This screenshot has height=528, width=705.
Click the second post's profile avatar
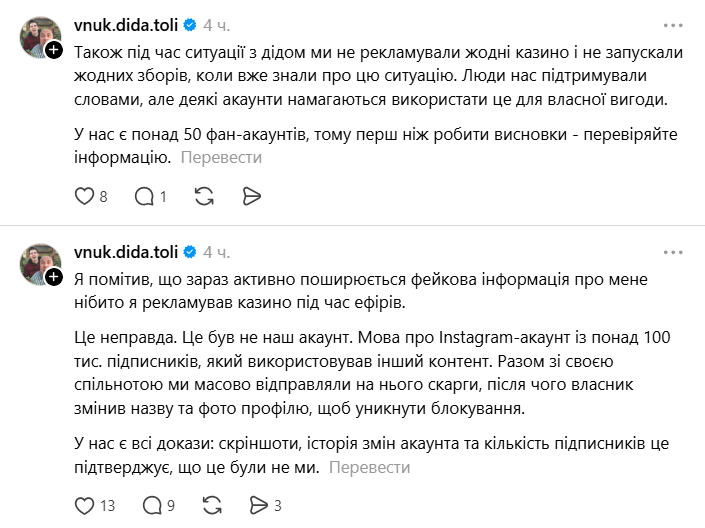pyautogui.click(x=40, y=264)
